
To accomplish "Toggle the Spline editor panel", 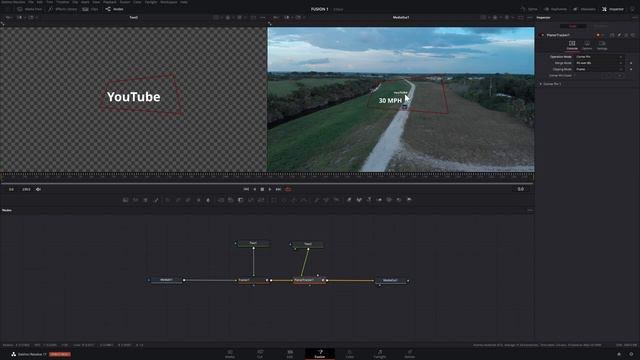I will click(529, 9).
